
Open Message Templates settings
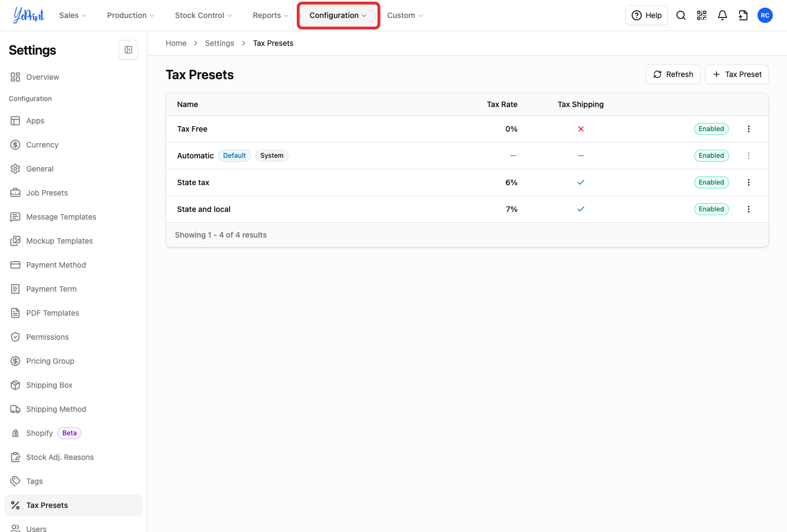pos(73,217)
